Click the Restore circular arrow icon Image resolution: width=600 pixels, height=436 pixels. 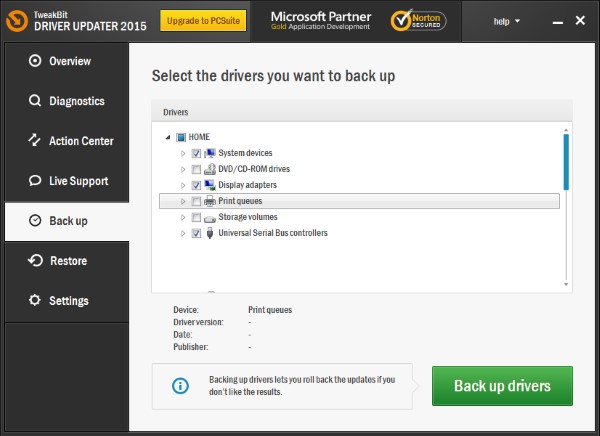(x=35, y=260)
